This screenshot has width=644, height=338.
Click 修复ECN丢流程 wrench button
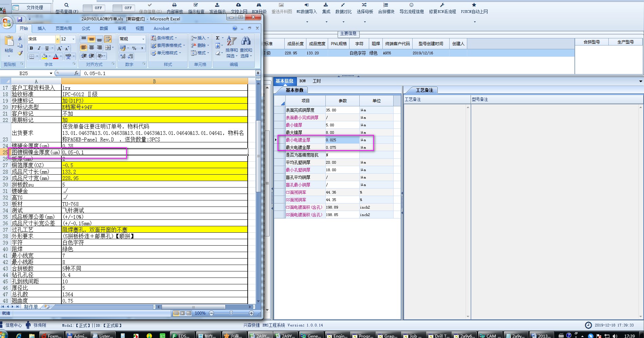(442, 8)
